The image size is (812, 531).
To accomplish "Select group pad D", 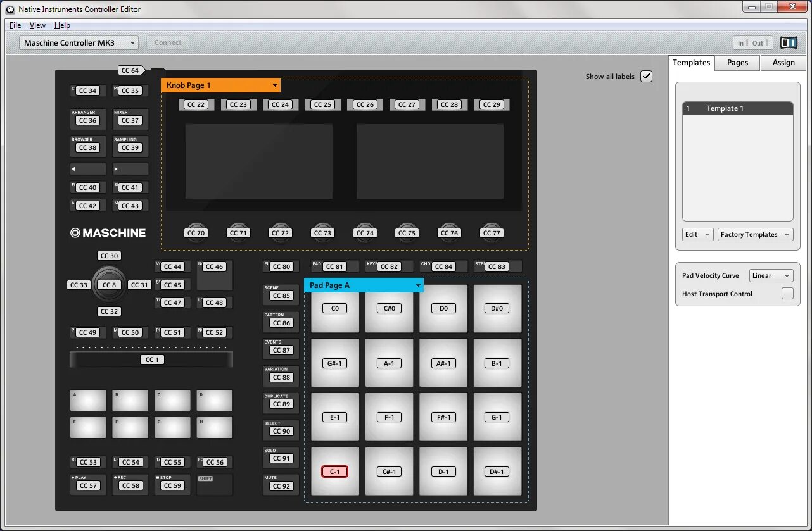I will click(x=215, y=400).
